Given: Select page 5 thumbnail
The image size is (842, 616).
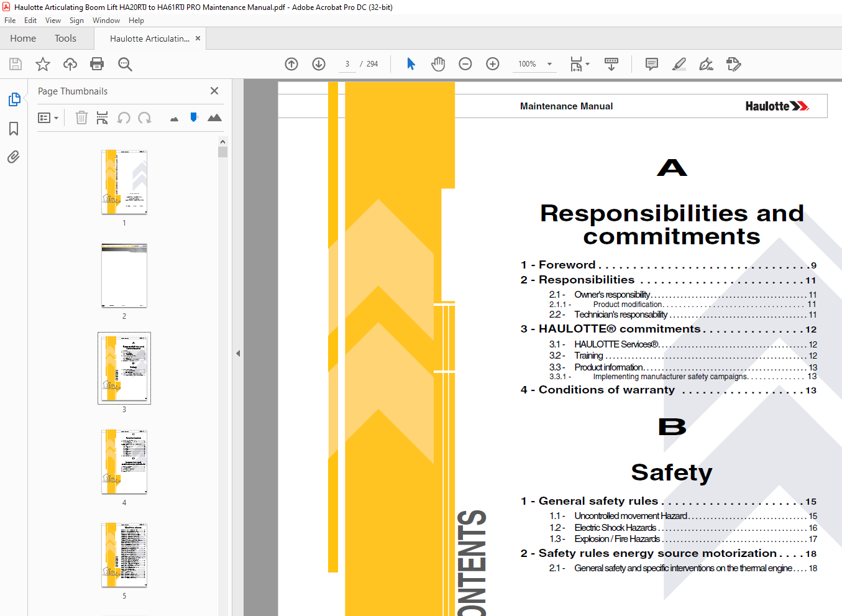Looking at the screenshot, I should pos(124,555).
